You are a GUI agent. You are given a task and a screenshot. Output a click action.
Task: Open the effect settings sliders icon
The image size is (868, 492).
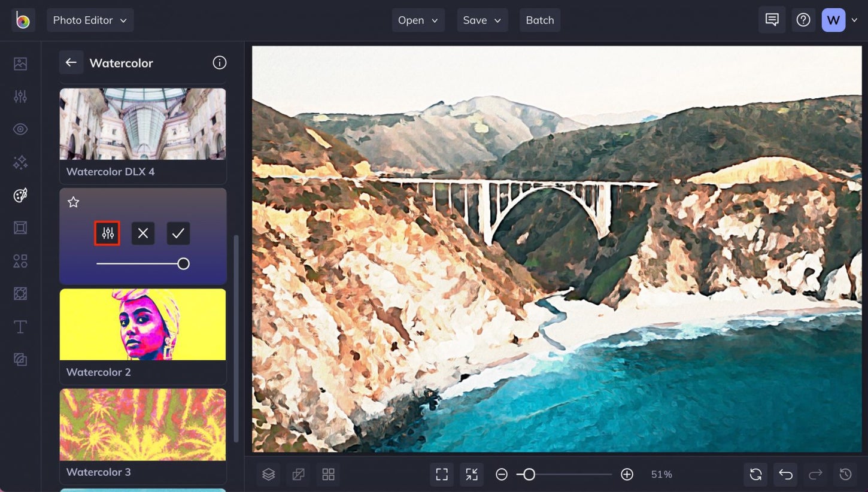tap(108, 233)
